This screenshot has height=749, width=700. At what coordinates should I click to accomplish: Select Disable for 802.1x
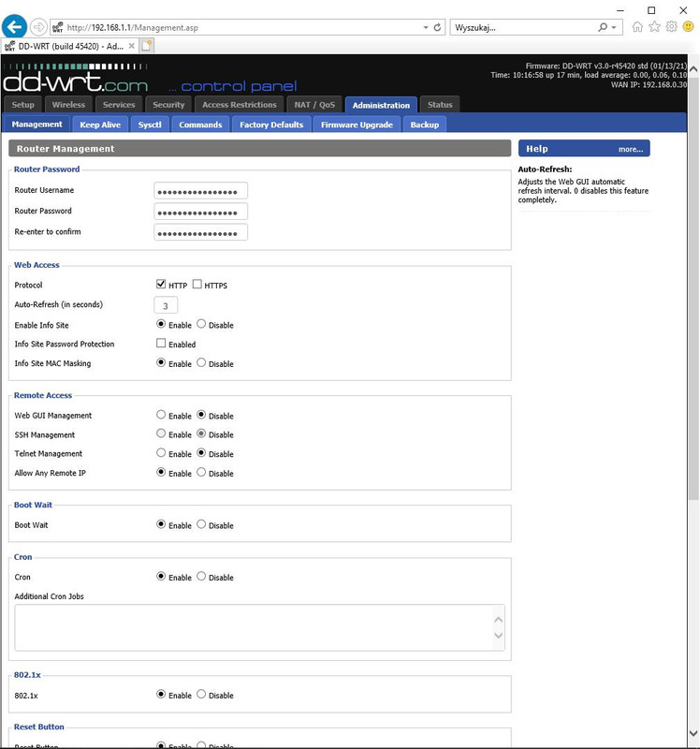click(201, 694)
